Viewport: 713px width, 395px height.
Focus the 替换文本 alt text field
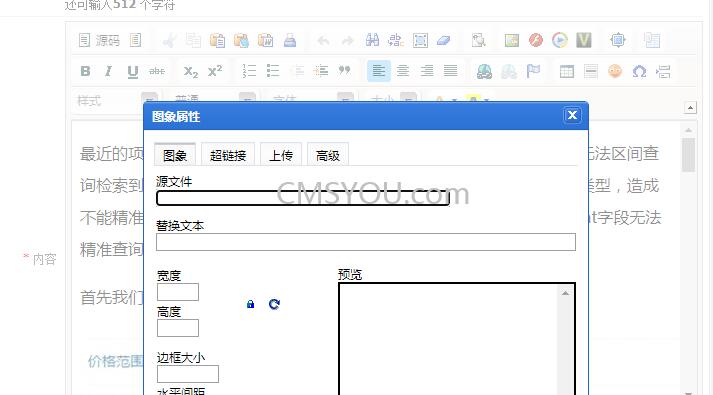pos(366,242)
